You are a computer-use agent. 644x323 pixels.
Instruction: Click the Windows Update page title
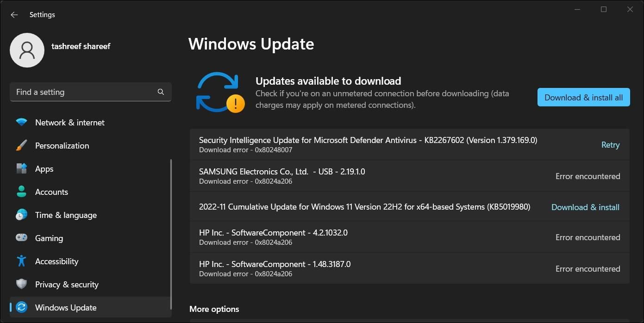pos(251,44)
